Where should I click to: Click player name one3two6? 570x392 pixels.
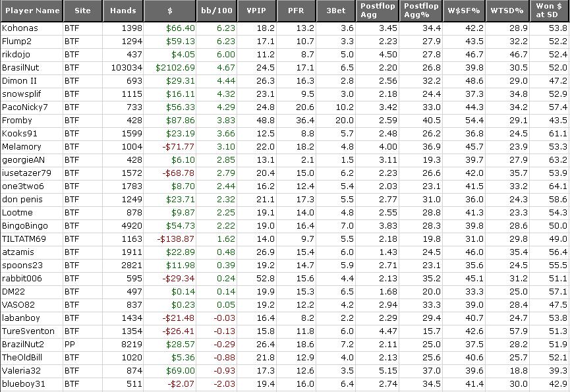click(x=23, y=186)
